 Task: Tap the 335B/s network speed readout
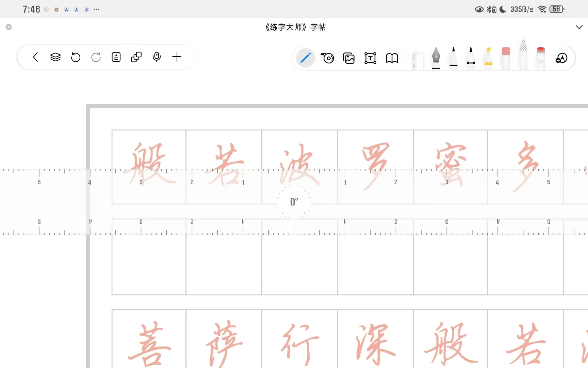[x=522, y=9]
